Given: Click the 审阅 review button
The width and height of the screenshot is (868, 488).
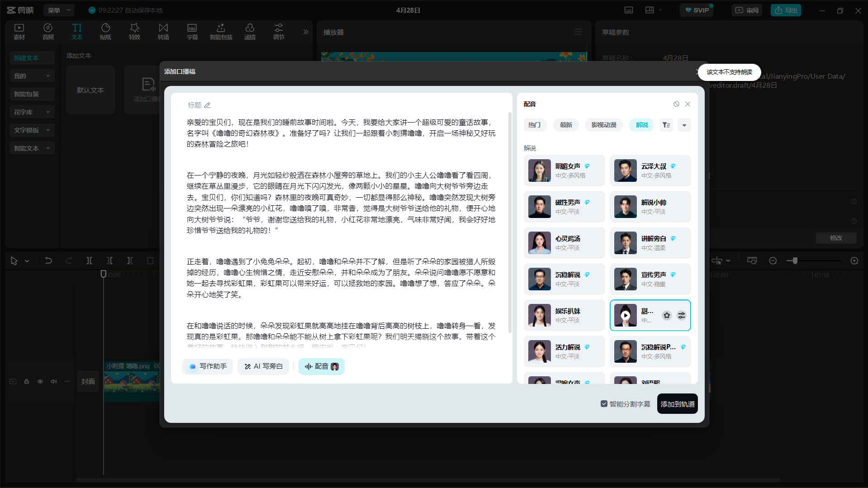Looking at the screenshot, I should (x=747, y=10).
